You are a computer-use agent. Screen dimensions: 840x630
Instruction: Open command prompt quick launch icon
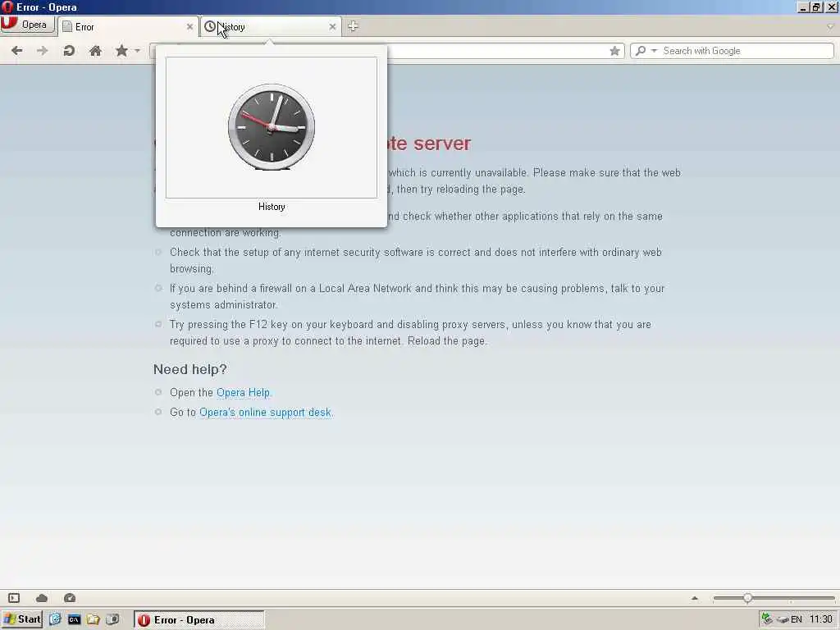click(74, 620)
